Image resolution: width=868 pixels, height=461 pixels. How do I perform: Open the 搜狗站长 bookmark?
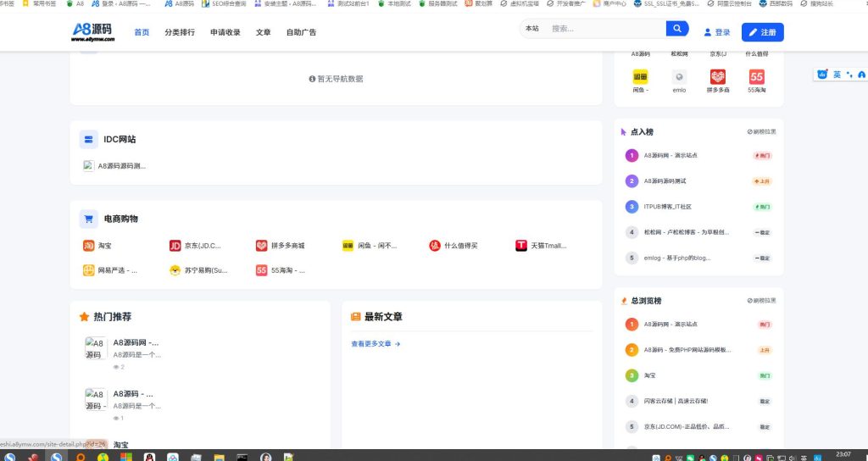point(816,3)
